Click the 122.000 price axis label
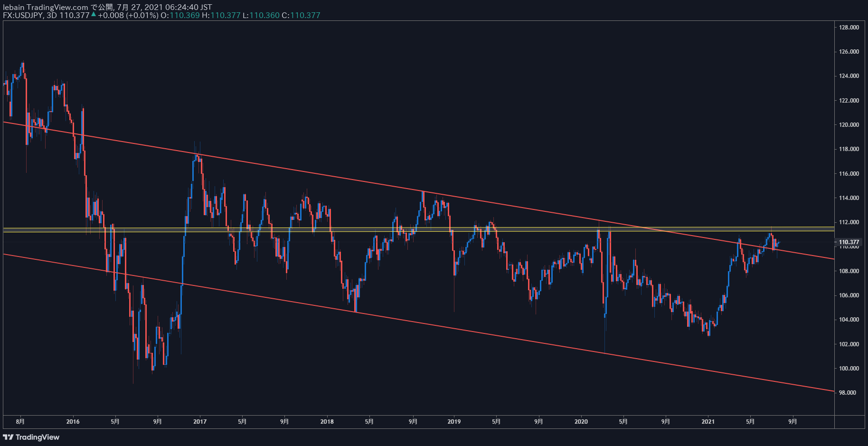Image resolution: width=868 pixels, height=446 pixels. click(849, 101)
